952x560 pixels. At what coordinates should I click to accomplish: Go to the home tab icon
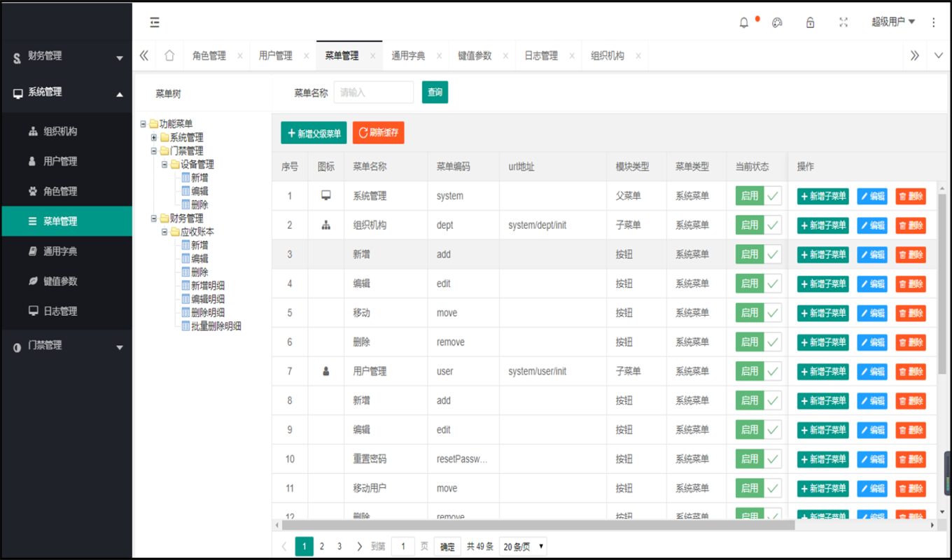point(169,55)
